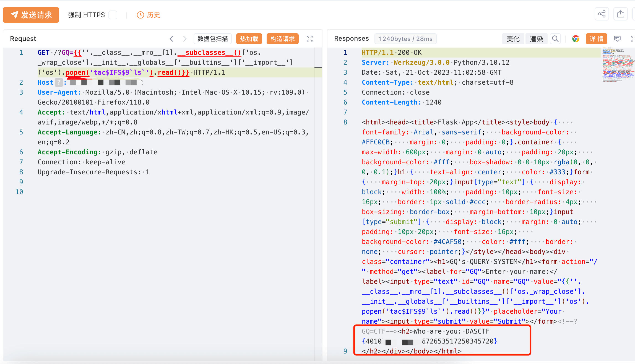Open the 热加载 hot reload button

click(x=249, y=39)
